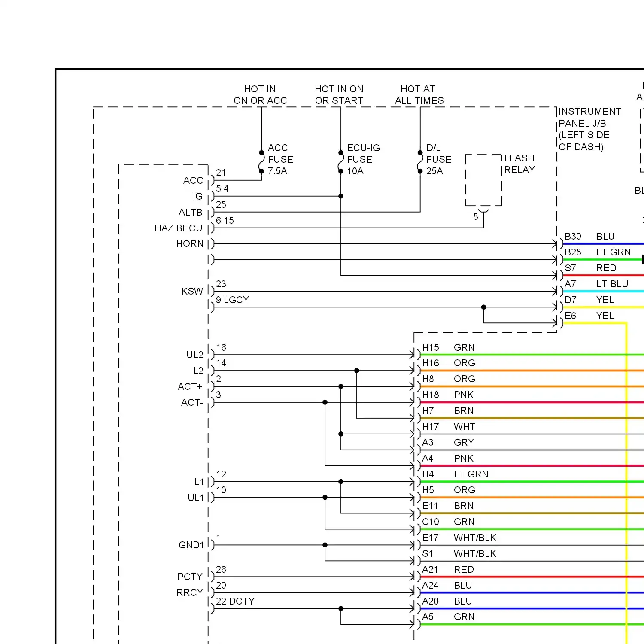Click the "6 15" pin label
Viewport: 644px width, 644px height.
(225, 220)
